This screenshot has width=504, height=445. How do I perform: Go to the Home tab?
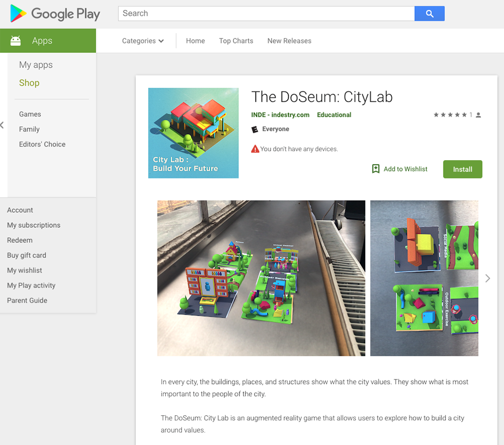[195, 41]
